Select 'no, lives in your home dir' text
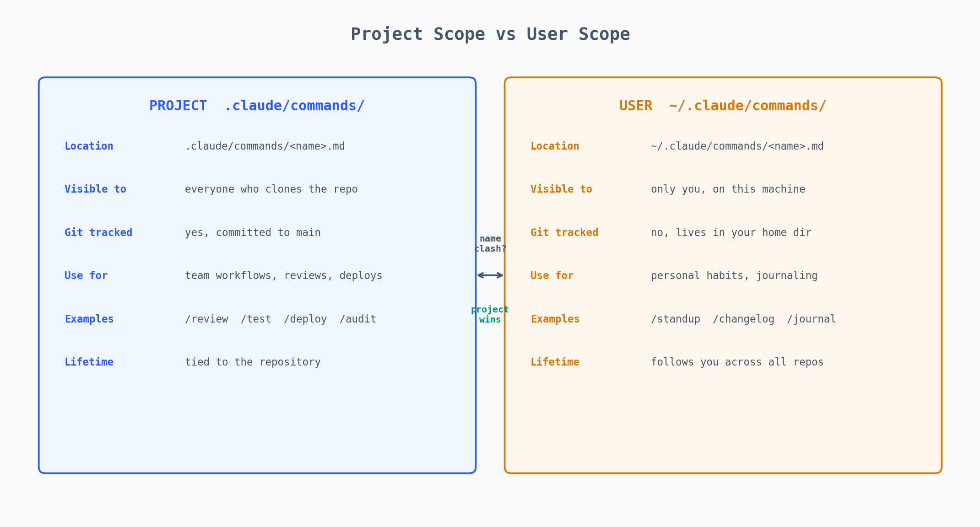 (x=731, y=233)
